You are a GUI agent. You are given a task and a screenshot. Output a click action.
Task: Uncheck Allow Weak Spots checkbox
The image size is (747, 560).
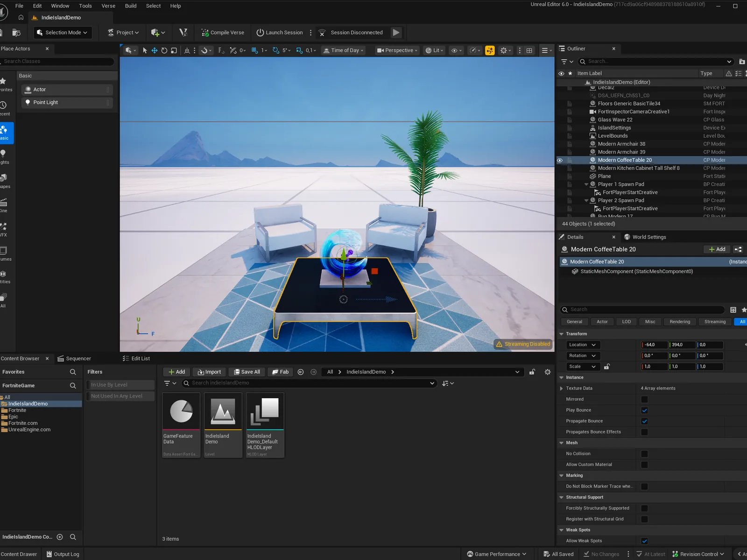tap(644, 541)
